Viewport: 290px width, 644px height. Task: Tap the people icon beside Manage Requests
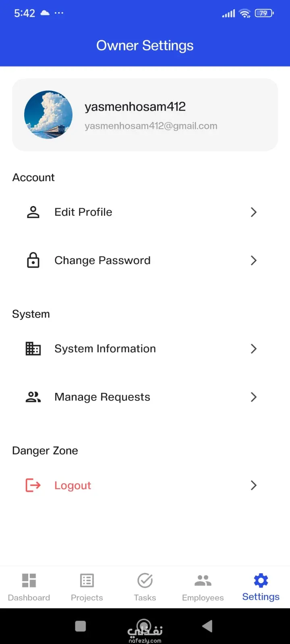click(33, 397)
